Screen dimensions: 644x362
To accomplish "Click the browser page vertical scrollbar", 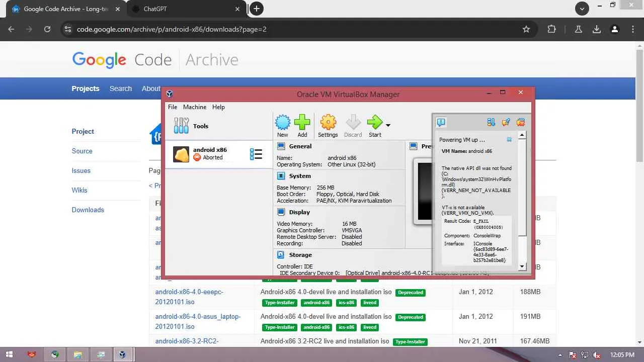I will click(639, 106).
